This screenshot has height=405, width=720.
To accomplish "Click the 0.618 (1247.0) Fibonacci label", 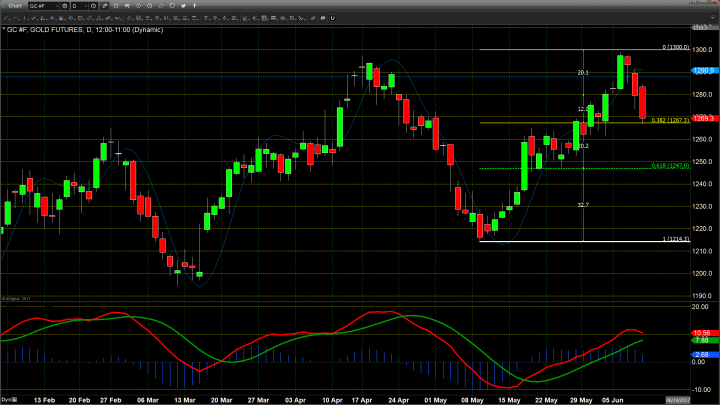I will pyautogui.click(x=670, y=166).
